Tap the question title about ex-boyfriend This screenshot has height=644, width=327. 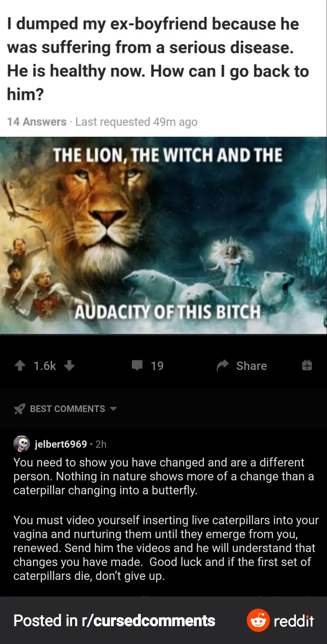[158, 59]
